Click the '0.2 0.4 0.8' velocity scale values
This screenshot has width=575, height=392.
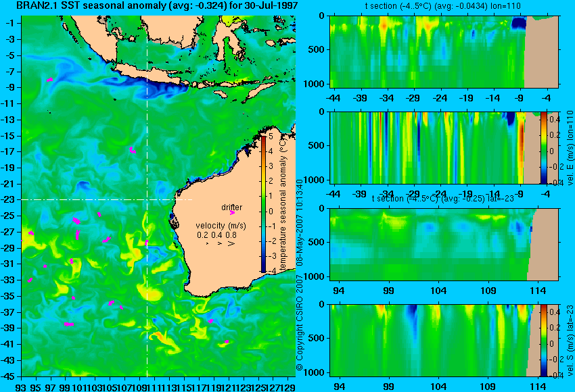216,235
